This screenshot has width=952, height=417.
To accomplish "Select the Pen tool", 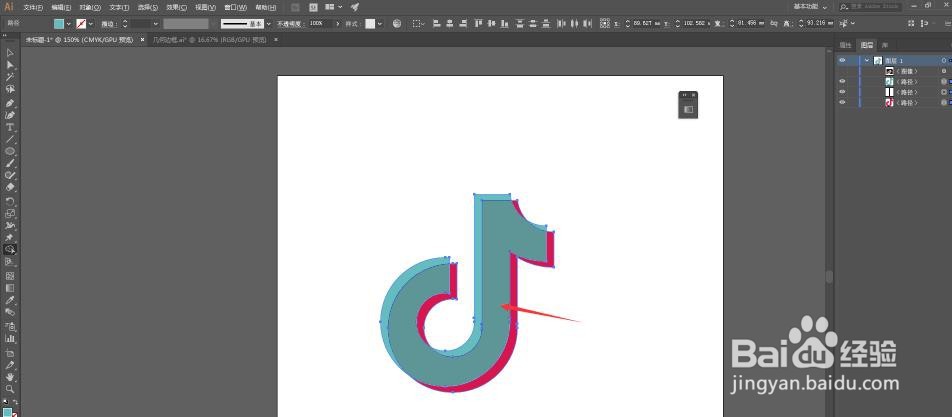I will coord(10,103).
